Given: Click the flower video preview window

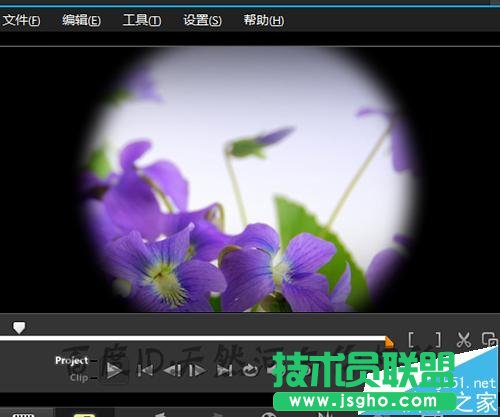Looking at the screenshot, I should pos(250,179).
